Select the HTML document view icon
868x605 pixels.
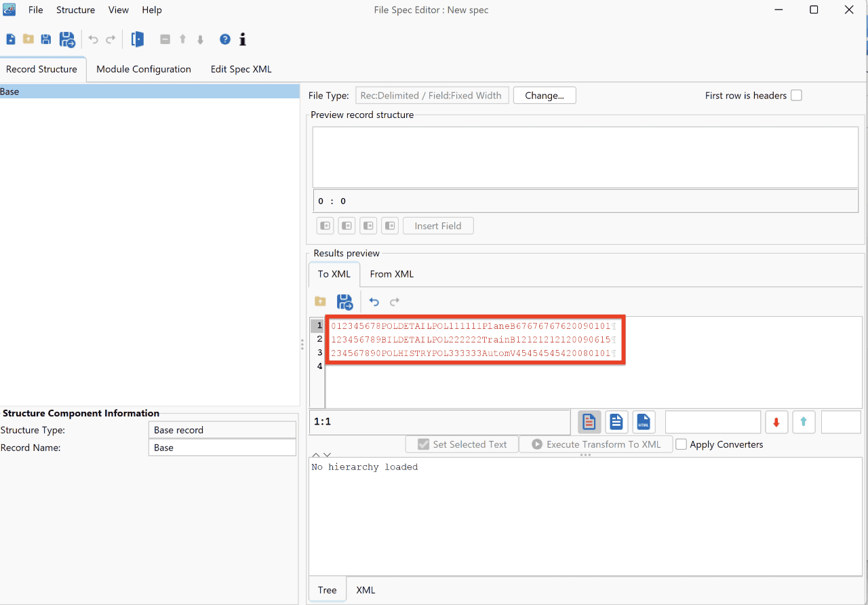pos(644,422)
